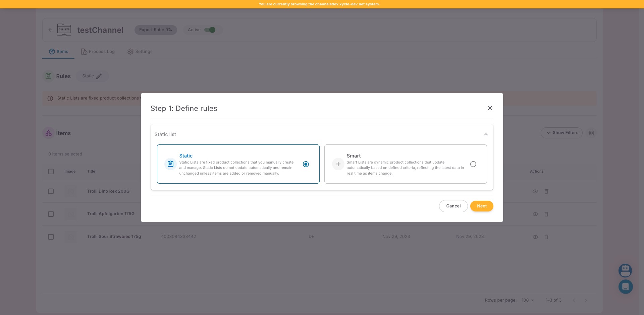Open the Rows per page dropdown
Image resolution: width=644 pixels, height=315 pixels.
pos(528,300)
